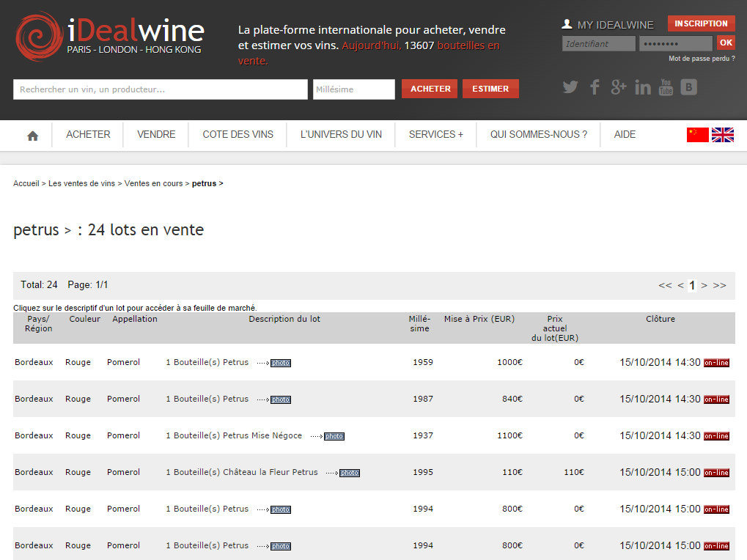Viewport: 747px width, 560px height.
Task: Open the blog B icon
Action: [x=688, y=87]
